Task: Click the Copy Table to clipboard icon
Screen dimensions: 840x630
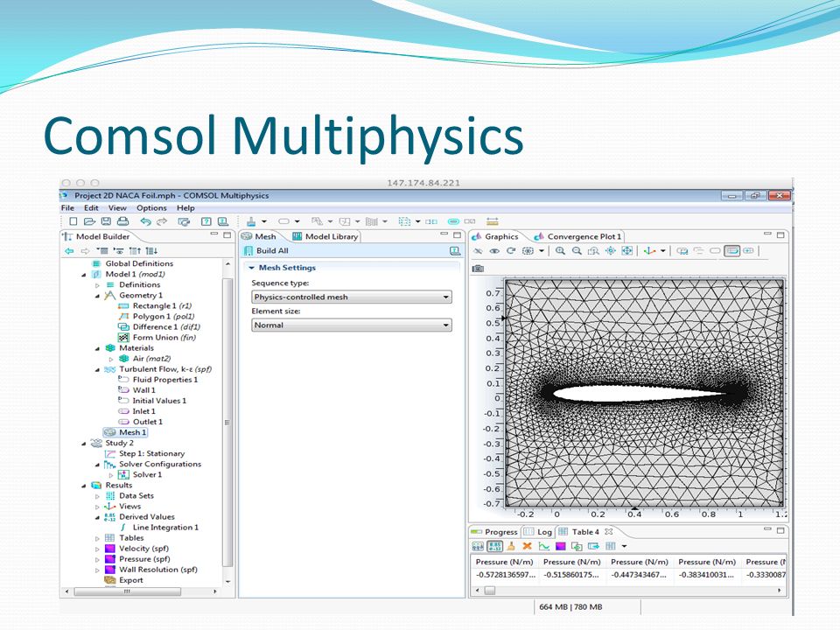Action: pos(577,546)
